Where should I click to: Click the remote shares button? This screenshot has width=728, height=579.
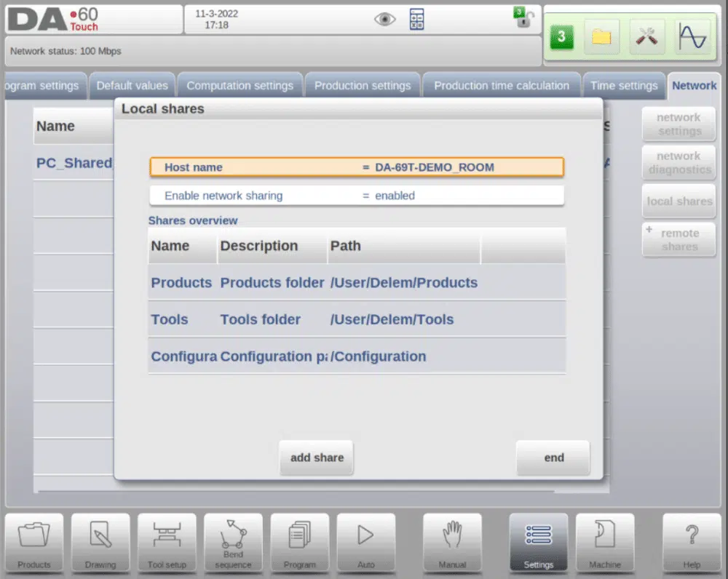[x=678, y=240]
